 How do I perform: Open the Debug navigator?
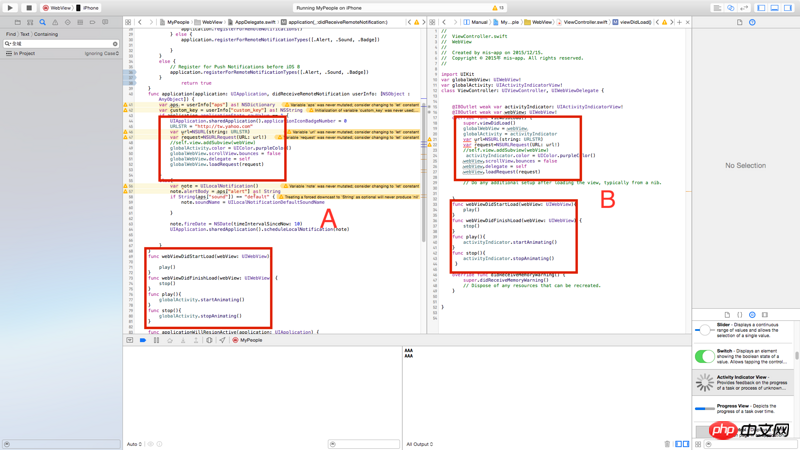point(80,22)
